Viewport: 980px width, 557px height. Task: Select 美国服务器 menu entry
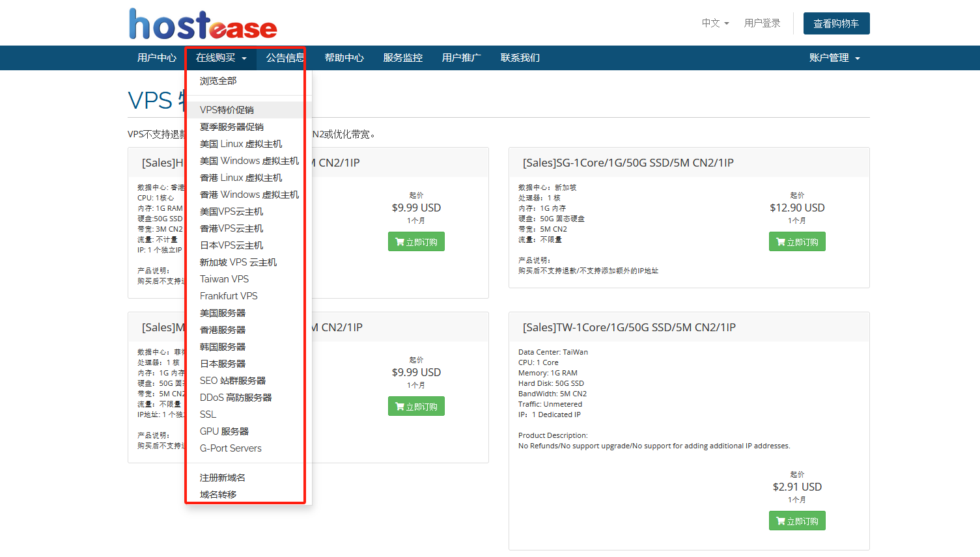[x=249, y=313]
